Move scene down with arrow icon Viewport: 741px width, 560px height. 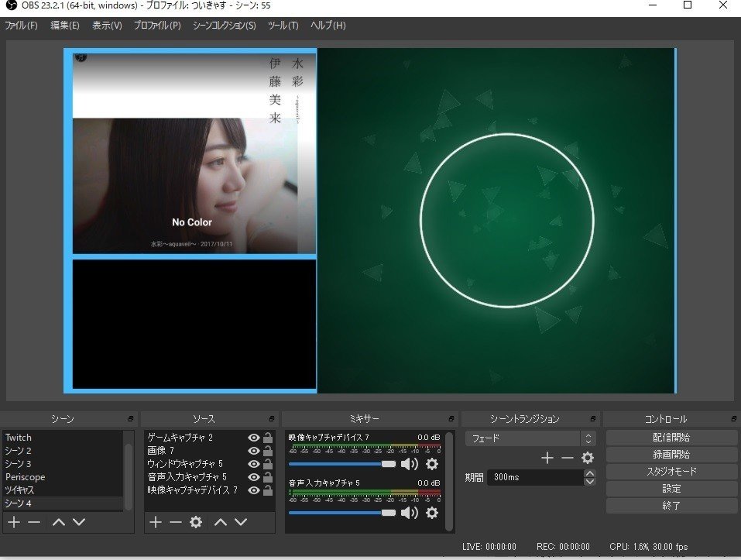click(x=79, y=522)
